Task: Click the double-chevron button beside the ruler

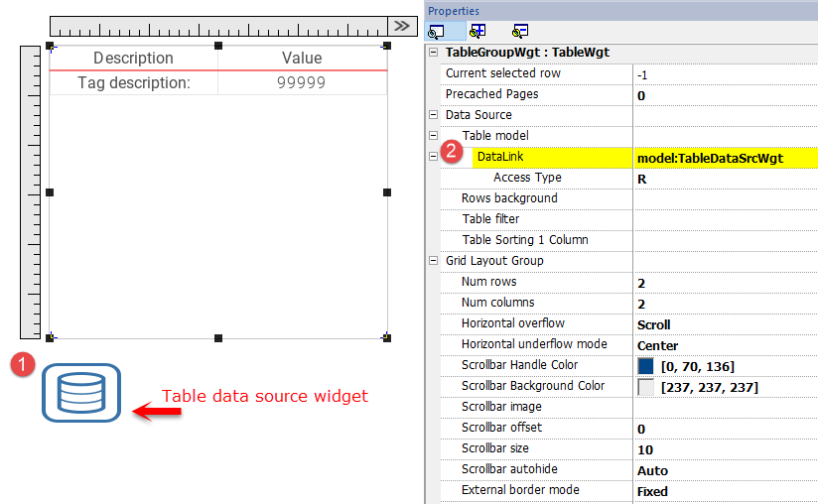Action: tap(401, 26)
